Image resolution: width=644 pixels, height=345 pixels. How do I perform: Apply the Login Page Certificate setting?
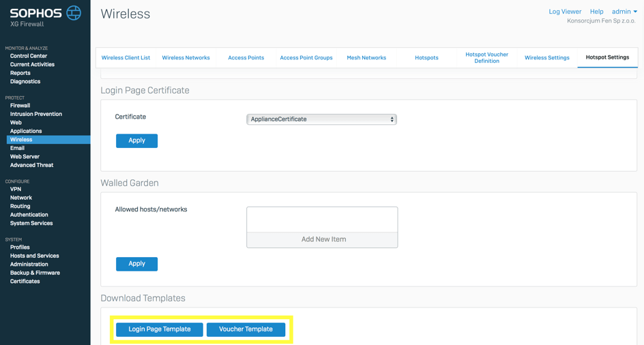pyautogui.click(x=136, y=140)
